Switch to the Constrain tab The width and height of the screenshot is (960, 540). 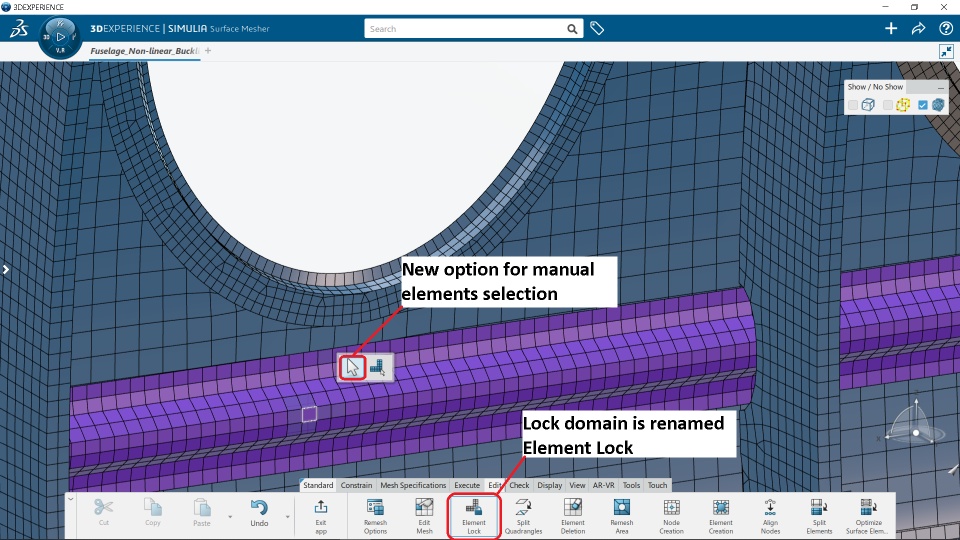pyautogui.click(x=356, y=485)
